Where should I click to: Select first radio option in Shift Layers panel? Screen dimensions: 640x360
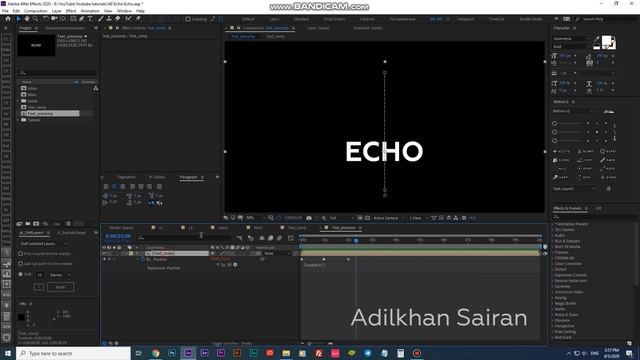20,253
